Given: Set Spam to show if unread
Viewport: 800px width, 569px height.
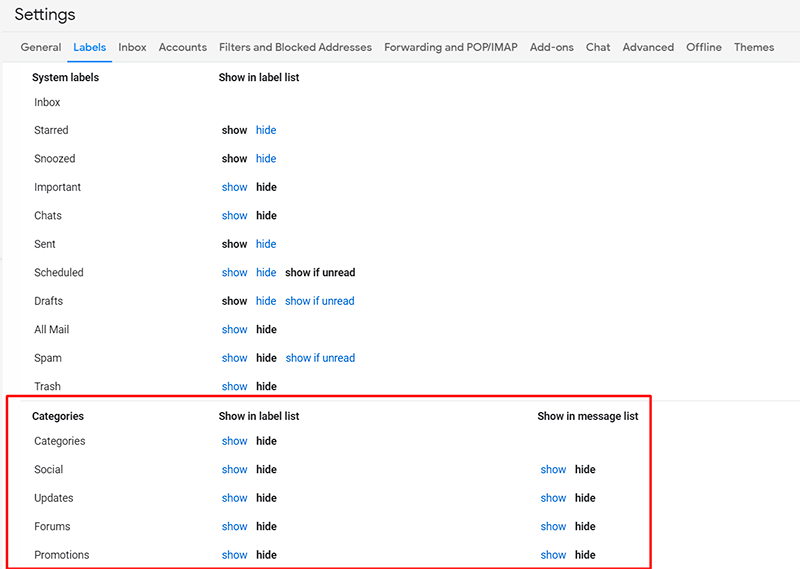Looking at the screenshot, I should click(x=320, y=358).
